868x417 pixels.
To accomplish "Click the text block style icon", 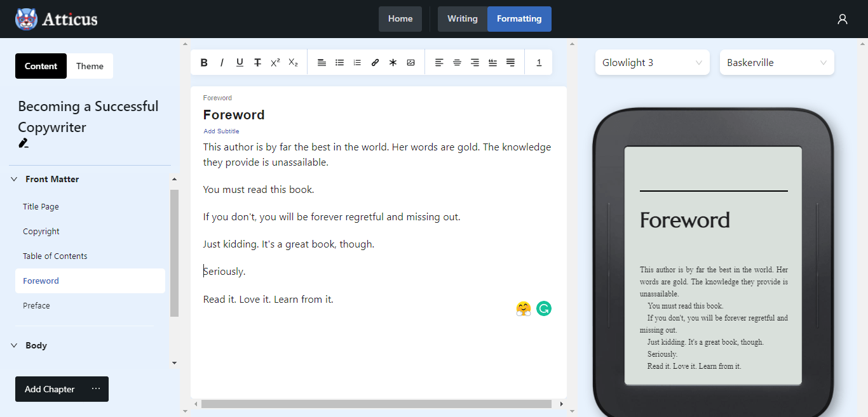I will click(322, 62).
